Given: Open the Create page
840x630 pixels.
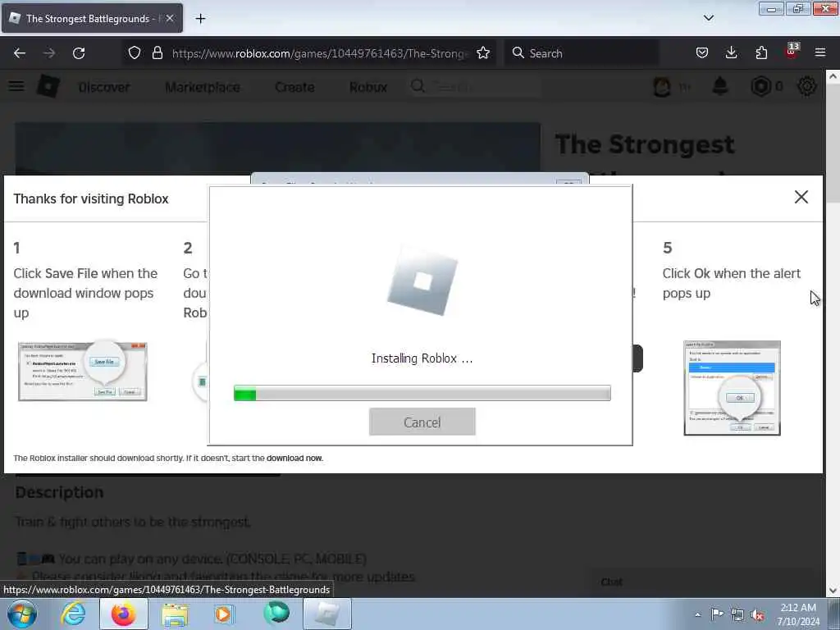Looking at the screenshot, I should coord(294,87).
